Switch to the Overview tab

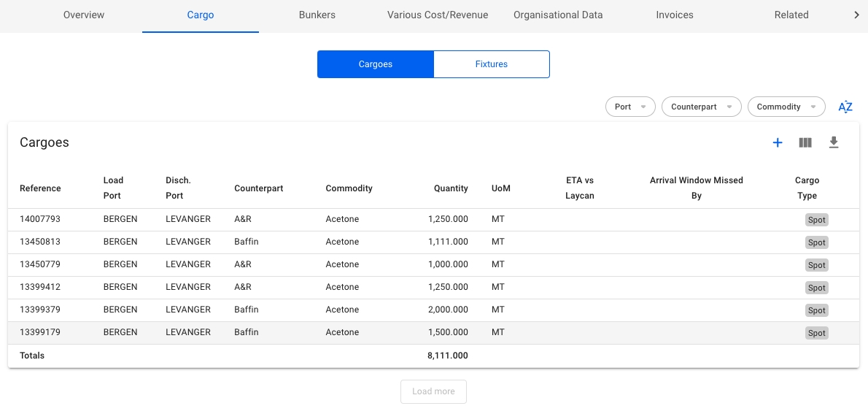[84, 15]
